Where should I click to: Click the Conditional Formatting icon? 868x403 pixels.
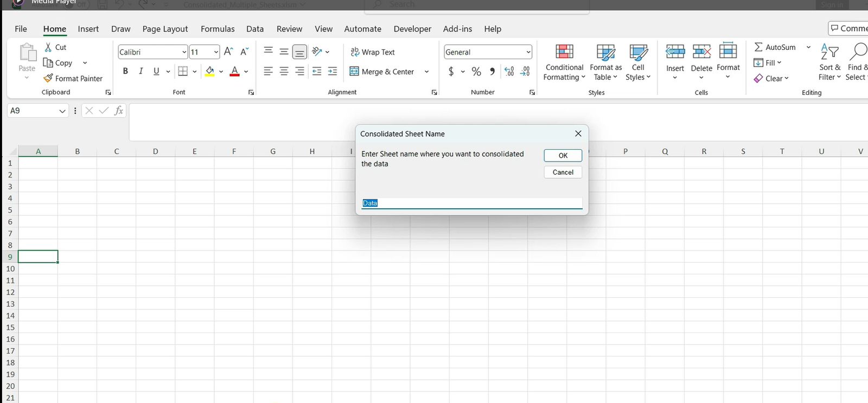tap(564, 52)
